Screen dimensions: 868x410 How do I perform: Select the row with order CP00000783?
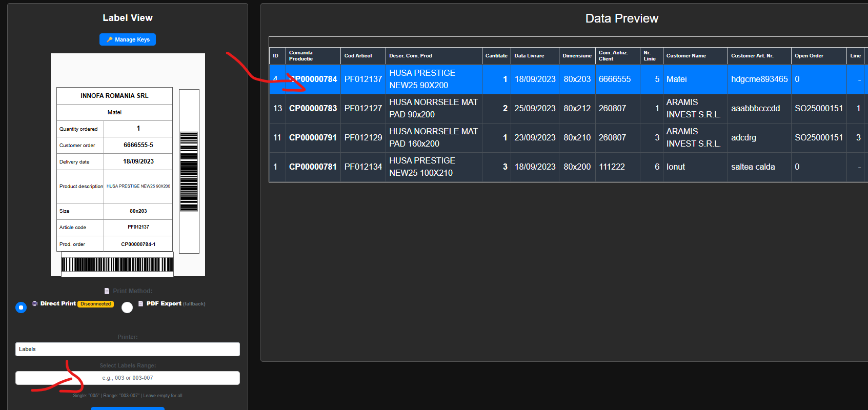313,109
